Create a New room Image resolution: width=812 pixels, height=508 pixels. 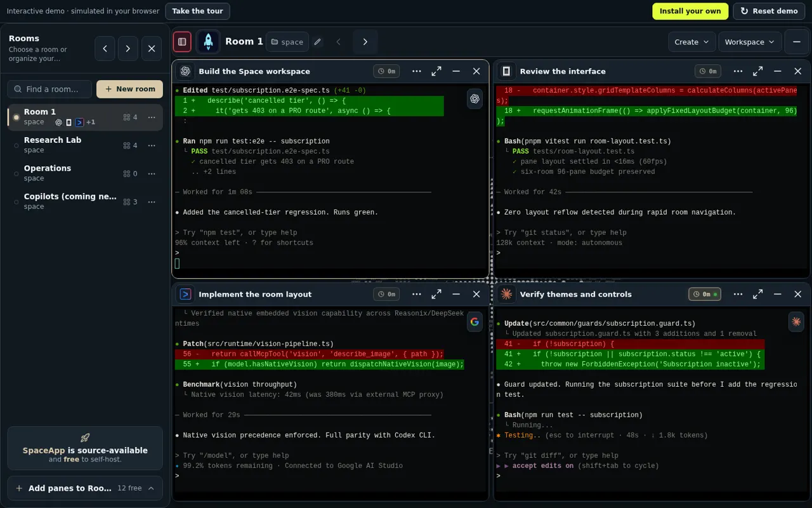coord(129,89)
